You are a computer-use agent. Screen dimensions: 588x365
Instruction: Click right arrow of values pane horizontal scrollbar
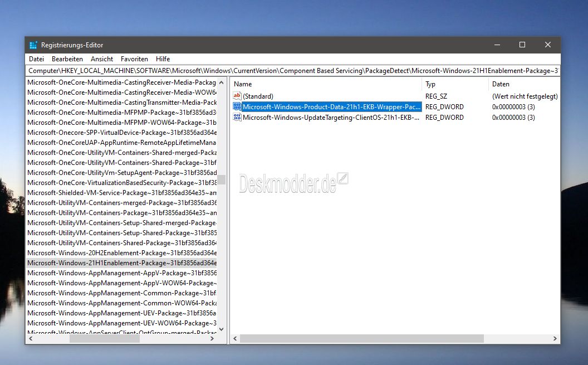(x=555, y=338)
